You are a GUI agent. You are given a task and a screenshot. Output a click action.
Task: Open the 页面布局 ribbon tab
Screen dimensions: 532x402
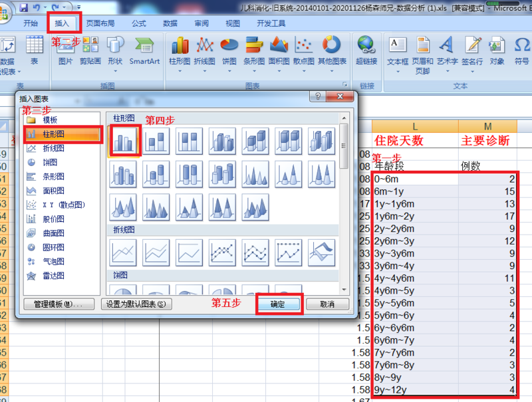pyautogui.click(x=100, y=23)
